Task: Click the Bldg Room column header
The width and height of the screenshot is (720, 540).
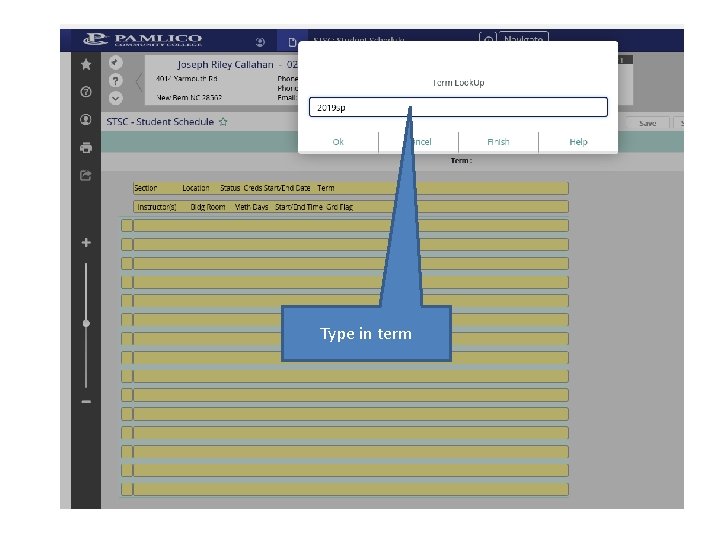Action: [x=208, y=207]
